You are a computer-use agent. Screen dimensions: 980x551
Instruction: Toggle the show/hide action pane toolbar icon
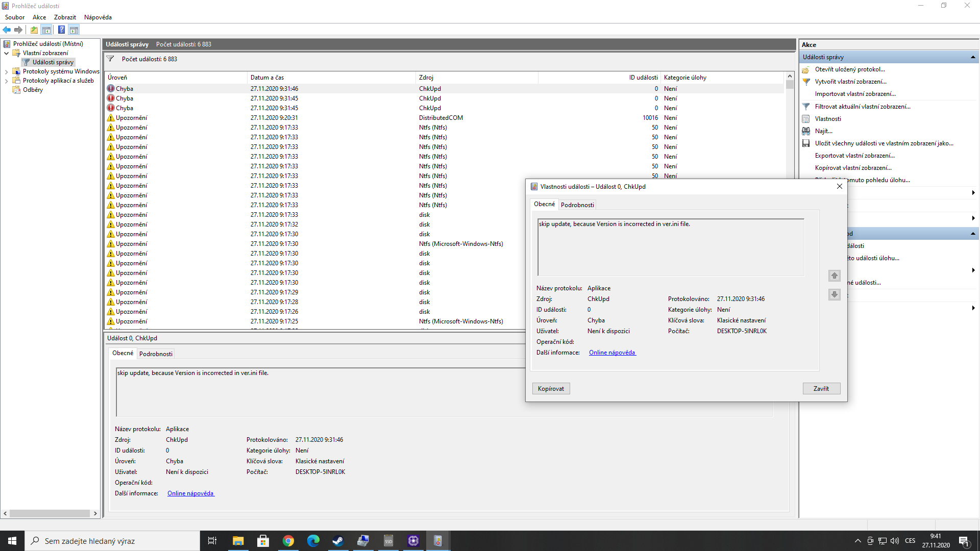74,30
